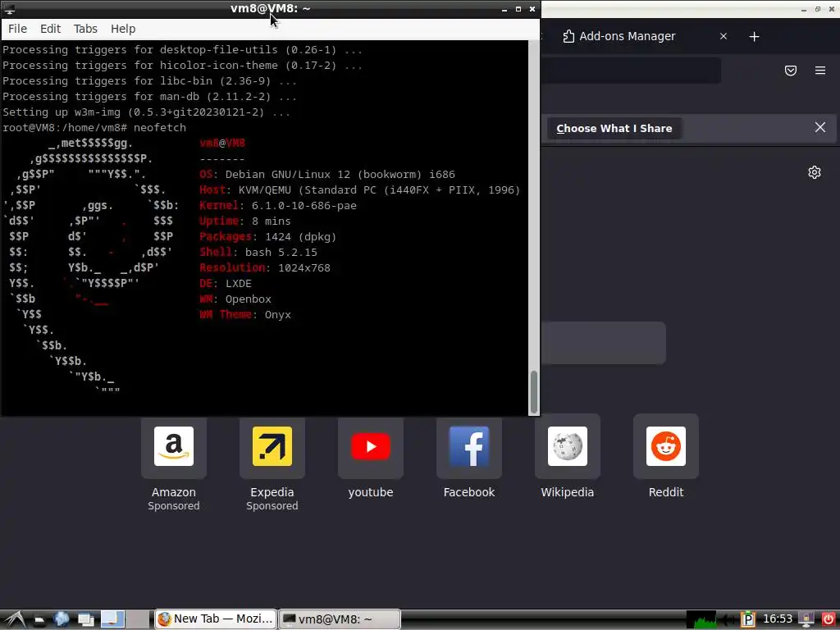Close the Firefox window
This screenshot has height=630, width=840.
[x=832, y=9]
